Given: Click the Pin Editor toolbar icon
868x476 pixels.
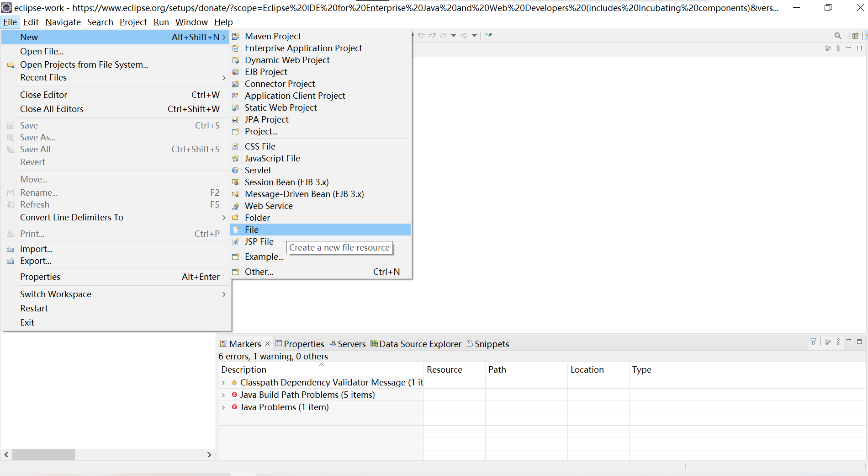Looking at the screenshot, I should click(488, 36).
